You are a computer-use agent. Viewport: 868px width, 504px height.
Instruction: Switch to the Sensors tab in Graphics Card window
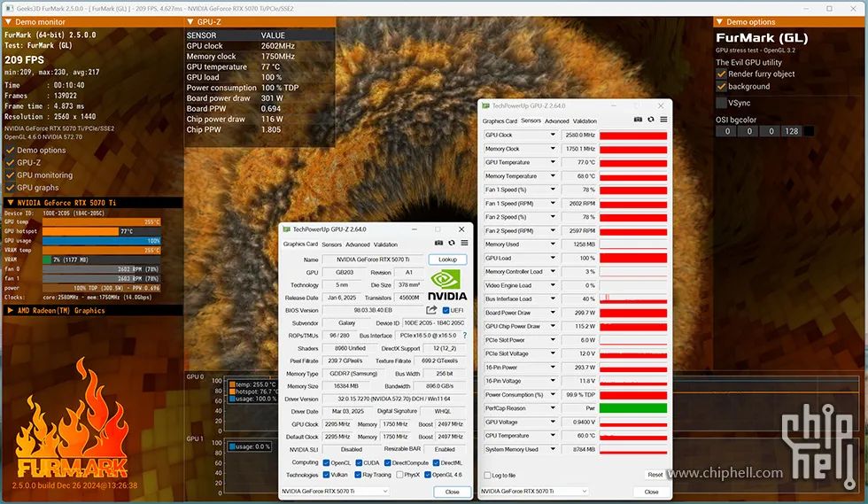click(331, 244)
